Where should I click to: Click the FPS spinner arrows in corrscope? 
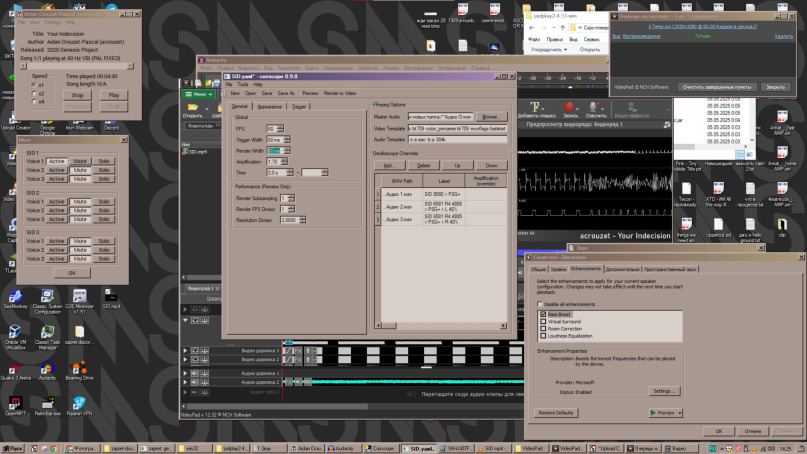[282, 129]
